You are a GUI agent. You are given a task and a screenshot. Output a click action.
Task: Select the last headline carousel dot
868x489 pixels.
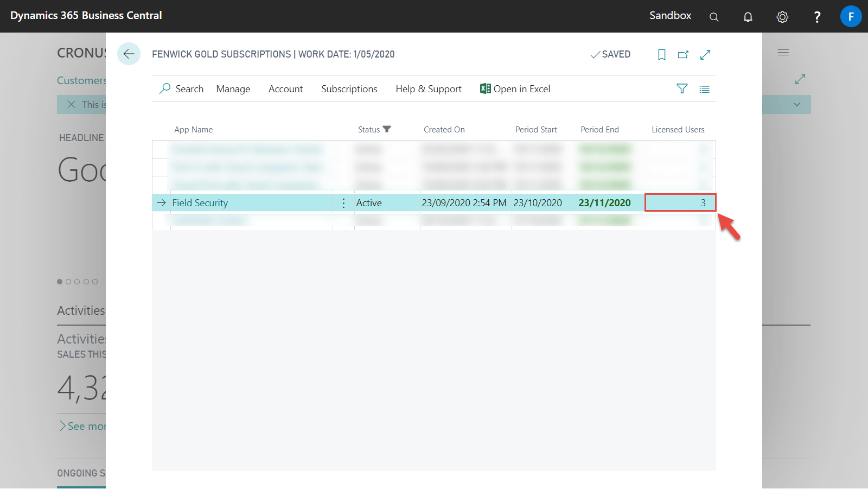pos(95,282)
